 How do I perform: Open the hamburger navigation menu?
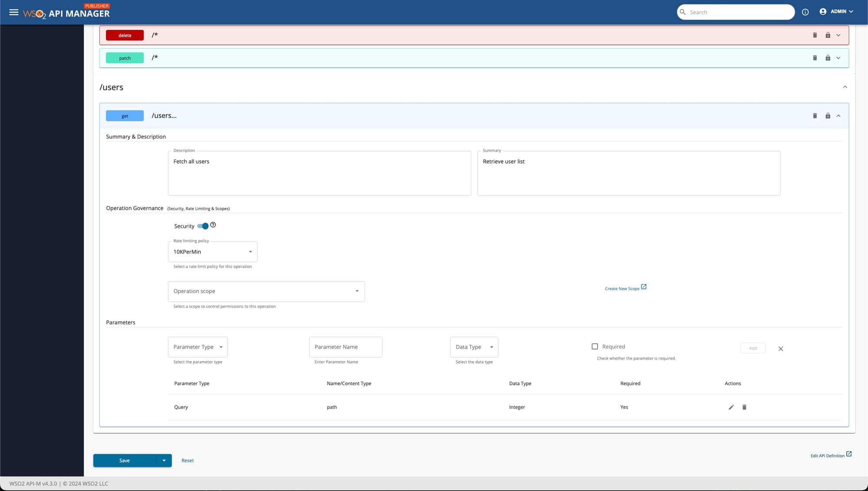(x=14, y=12)
